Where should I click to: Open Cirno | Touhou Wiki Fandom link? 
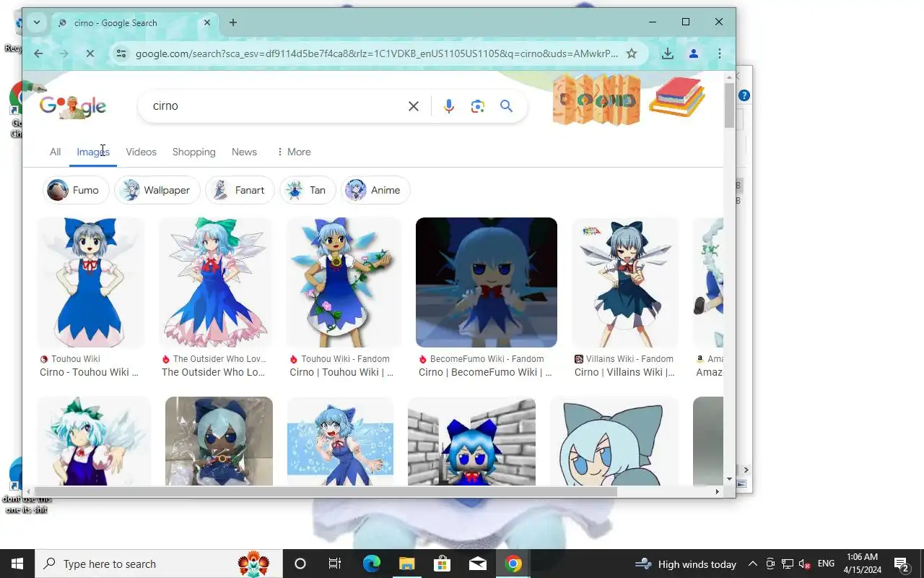pos(341,372)
